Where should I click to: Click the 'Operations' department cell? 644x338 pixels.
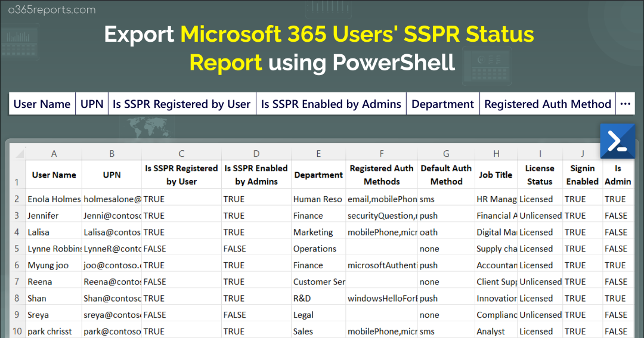click(x=318, y=249)
